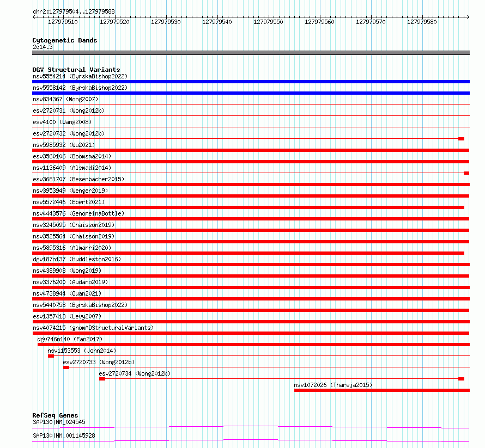Click the SAP130|NM_024545 gene label
This screenshot has width=485, height=448.
tap(59, 422)
